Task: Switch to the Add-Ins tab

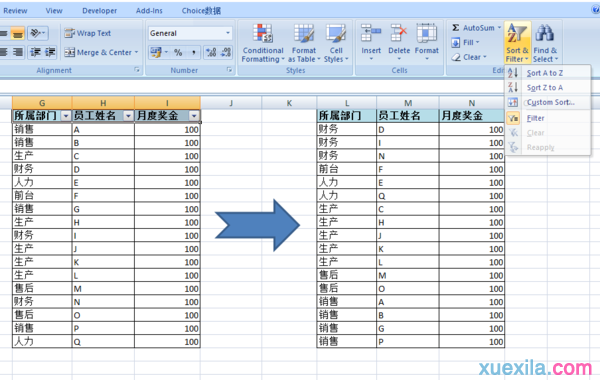Action: (x=149, y=11)
